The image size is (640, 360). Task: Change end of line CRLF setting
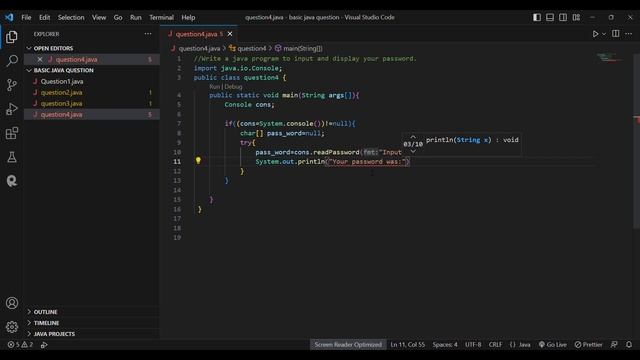(495, 345)
